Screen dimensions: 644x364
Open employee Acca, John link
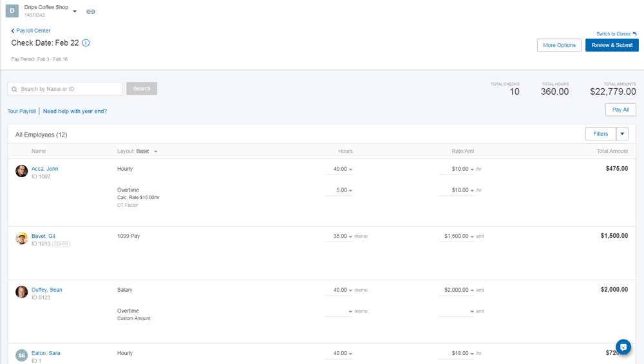pos(45,169)
